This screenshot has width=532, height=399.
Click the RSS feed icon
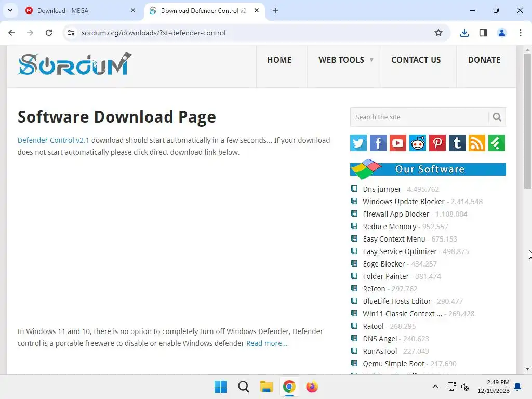477,143
